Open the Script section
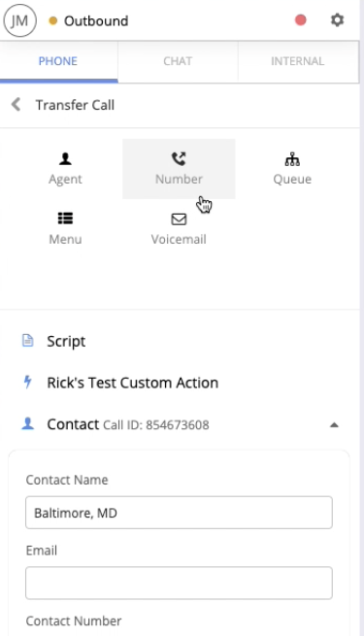 click(x=66, y=341)
